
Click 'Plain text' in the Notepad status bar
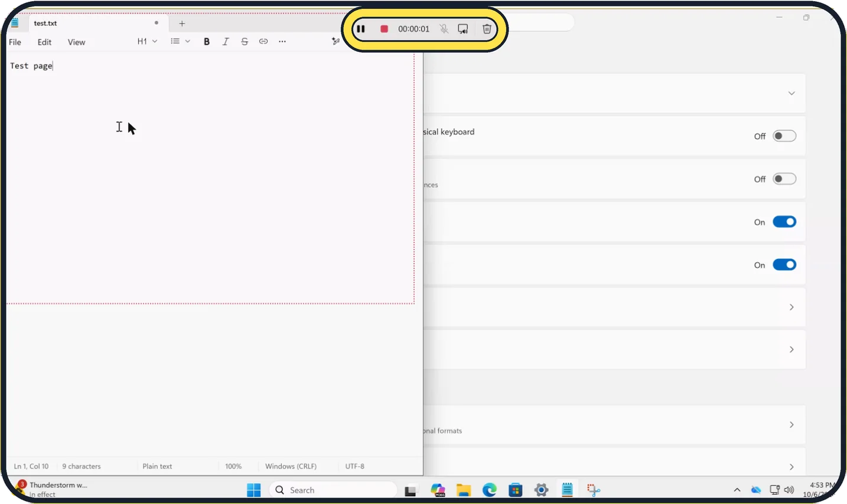click(157, 466)
